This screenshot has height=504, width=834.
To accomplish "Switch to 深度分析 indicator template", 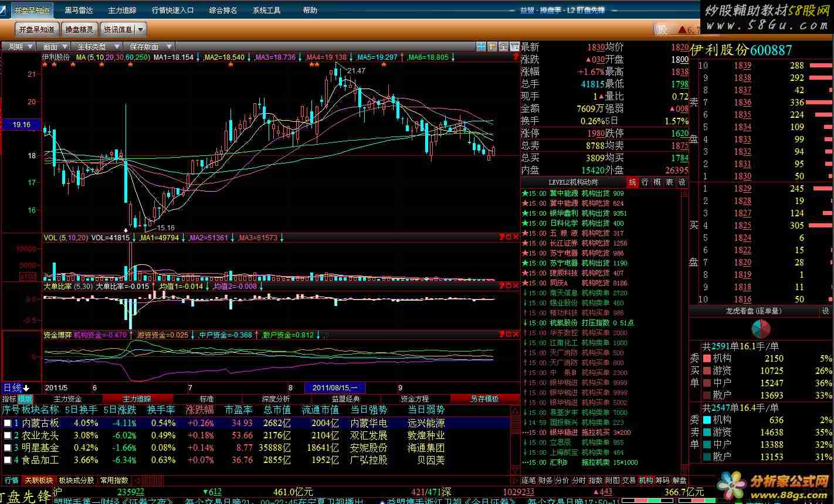I will click(x=275, y=399).
